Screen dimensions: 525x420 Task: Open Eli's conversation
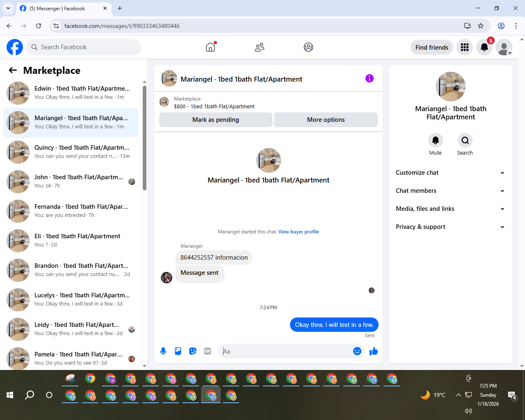tap(71, 241)
